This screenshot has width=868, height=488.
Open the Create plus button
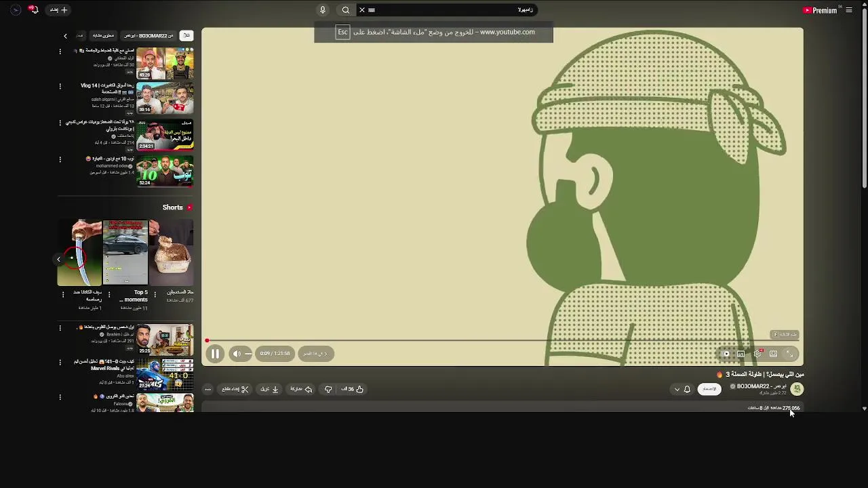point(59,10)
